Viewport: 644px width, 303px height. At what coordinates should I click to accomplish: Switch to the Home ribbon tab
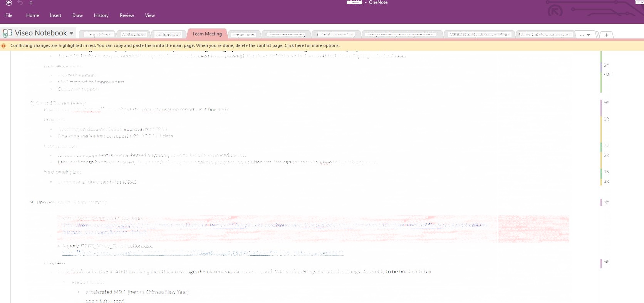pos(32,15)
